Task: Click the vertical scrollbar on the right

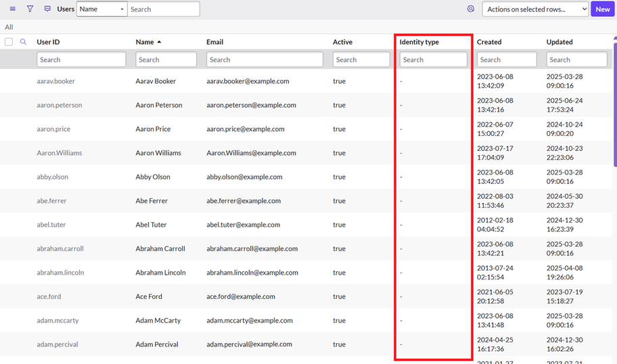Action: point(614,101)
